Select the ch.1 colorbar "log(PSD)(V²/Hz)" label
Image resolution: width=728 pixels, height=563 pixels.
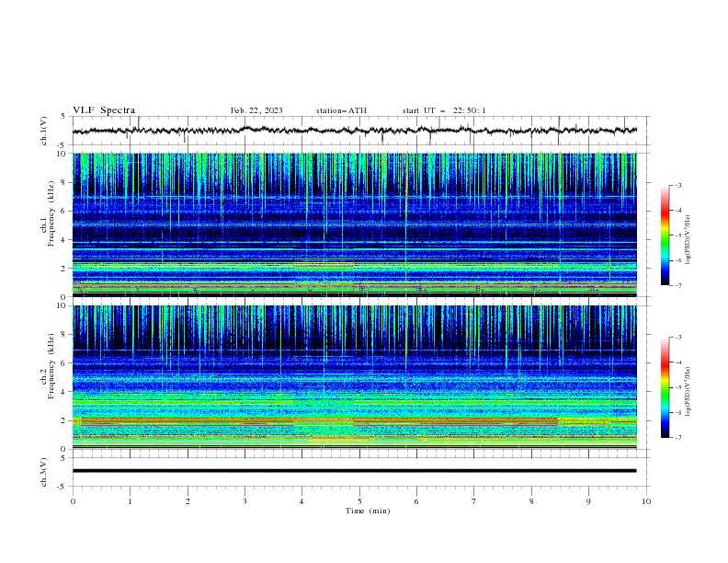(688, 240)
